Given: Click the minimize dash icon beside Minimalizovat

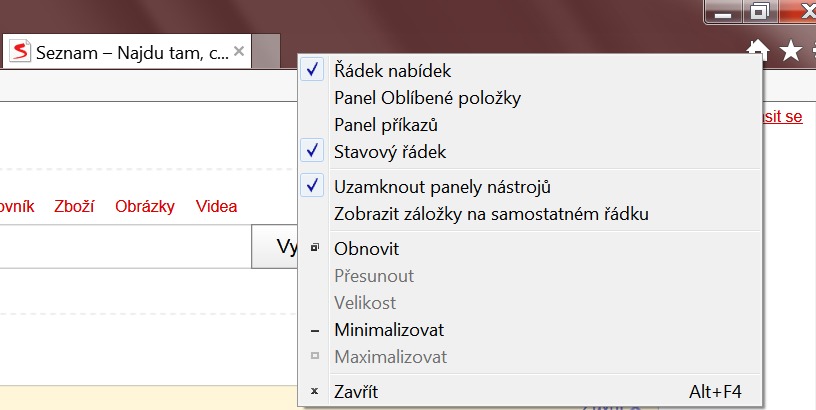Looking at the screenshot, I should (314, 329).
